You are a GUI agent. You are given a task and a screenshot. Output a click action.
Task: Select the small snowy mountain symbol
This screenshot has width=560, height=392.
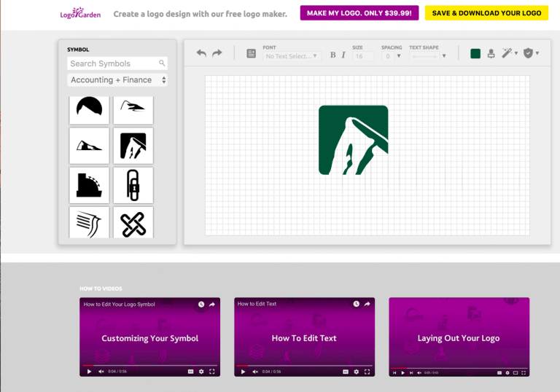89,146
